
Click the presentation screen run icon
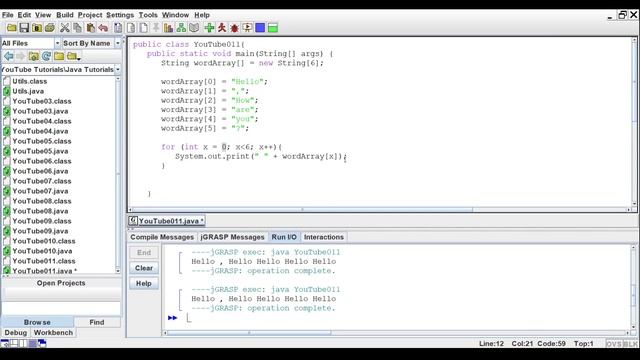247,28
